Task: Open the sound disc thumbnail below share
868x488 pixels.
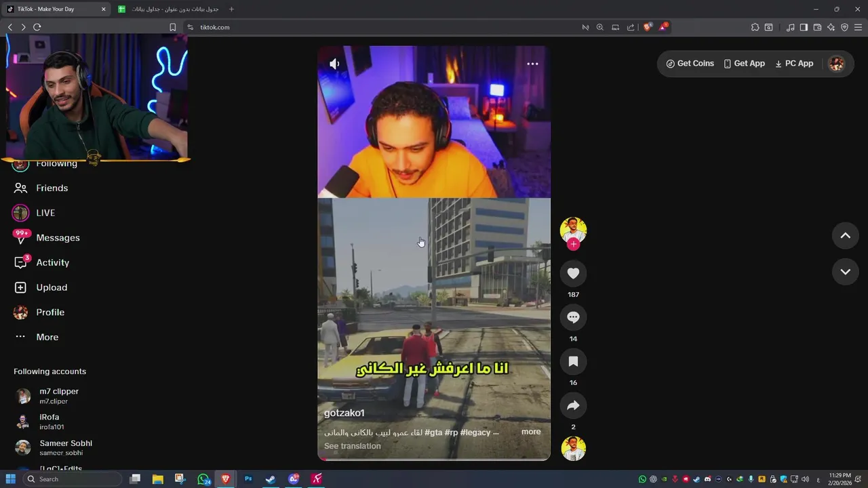Action: 573,449
